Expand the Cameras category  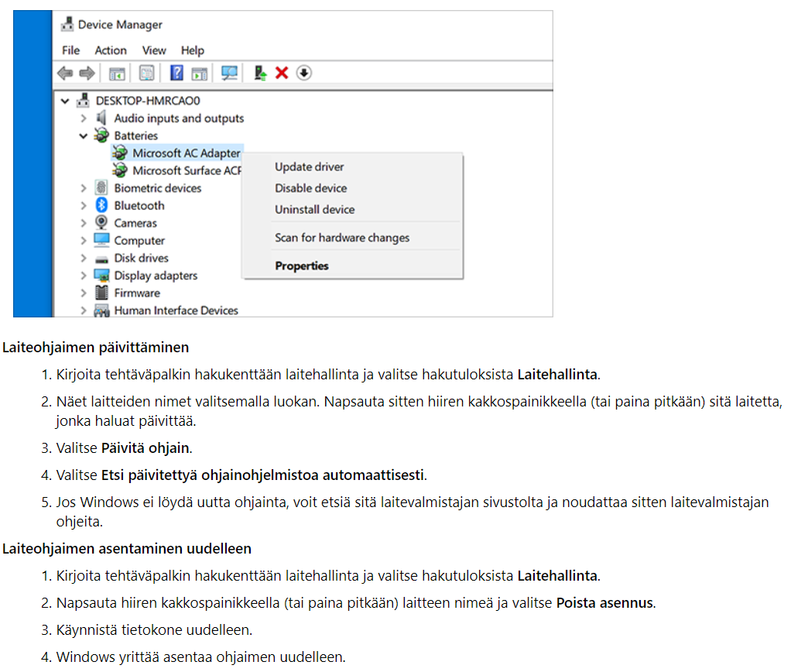pyautogui.click(x=84, y=223)
